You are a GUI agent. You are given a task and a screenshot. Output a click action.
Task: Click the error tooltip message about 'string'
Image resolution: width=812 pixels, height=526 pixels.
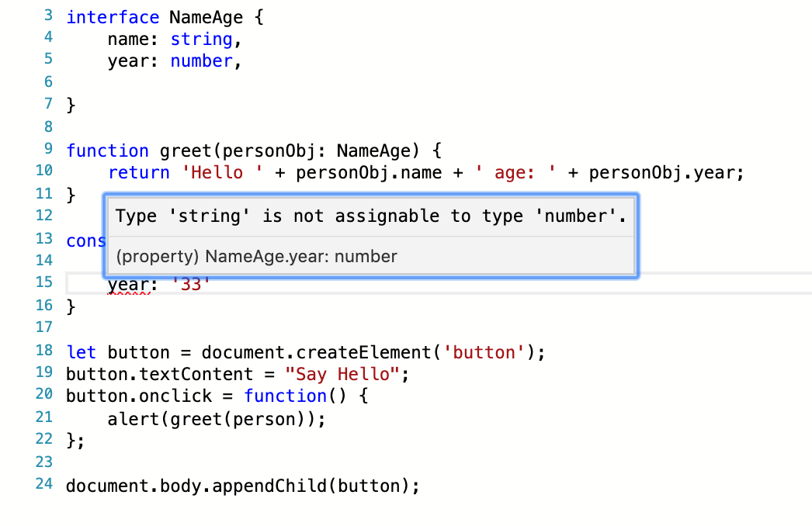pos(370,216)
